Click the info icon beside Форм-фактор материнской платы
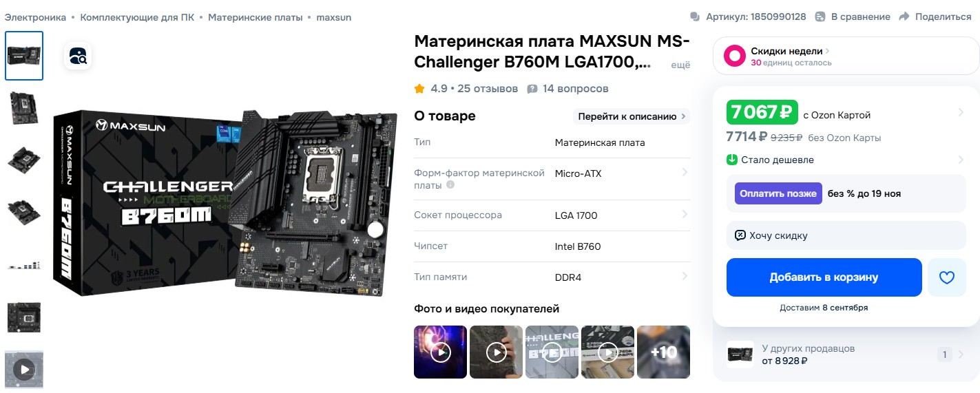980x393 pixels. pyautogui.click(x=450, y=185)
